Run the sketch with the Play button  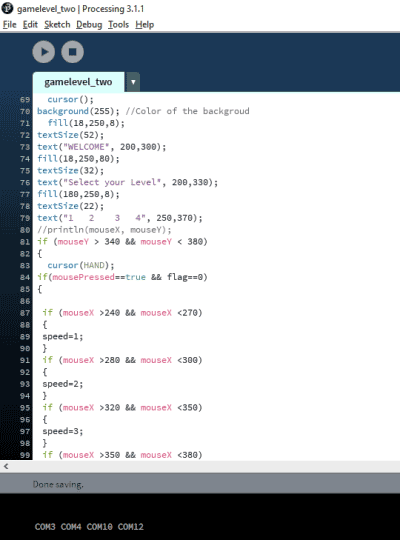(x=43, y=52)
